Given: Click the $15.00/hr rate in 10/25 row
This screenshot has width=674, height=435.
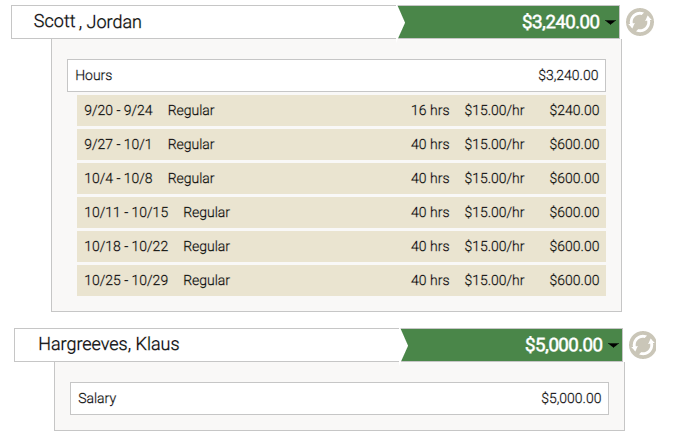Looking at the screenshot, I should 494,280.
